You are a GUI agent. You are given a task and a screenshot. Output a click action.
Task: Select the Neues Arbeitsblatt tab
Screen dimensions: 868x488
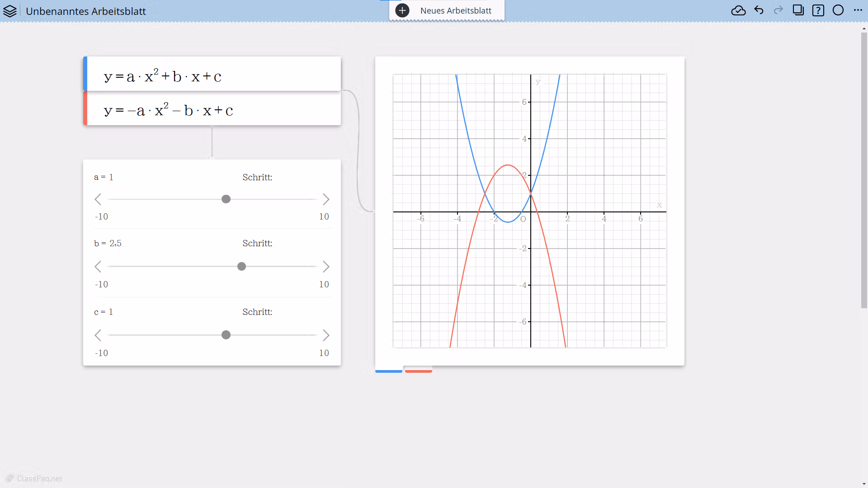coord(456,10)
